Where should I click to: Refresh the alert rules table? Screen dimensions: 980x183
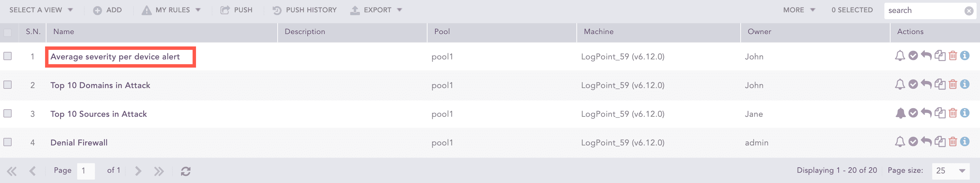(186, 171)
